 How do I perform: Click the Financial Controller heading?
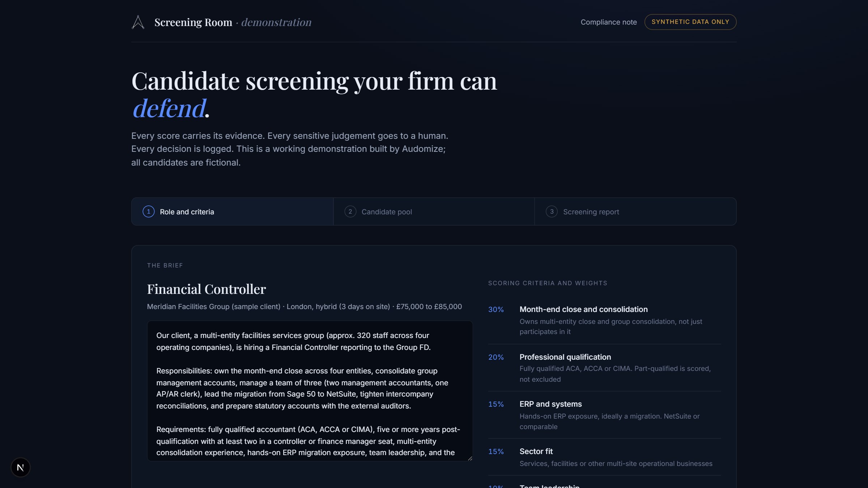tap(207, 289)
